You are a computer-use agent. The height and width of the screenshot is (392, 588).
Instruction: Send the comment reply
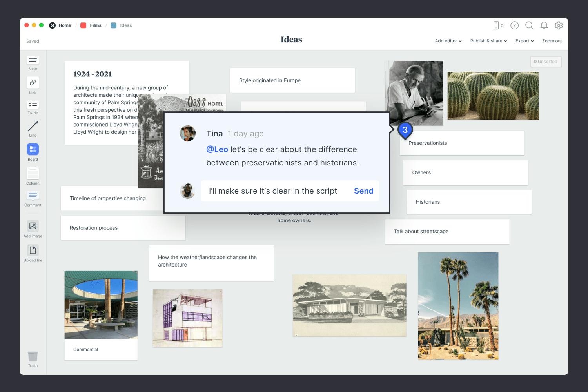point(363,191)
